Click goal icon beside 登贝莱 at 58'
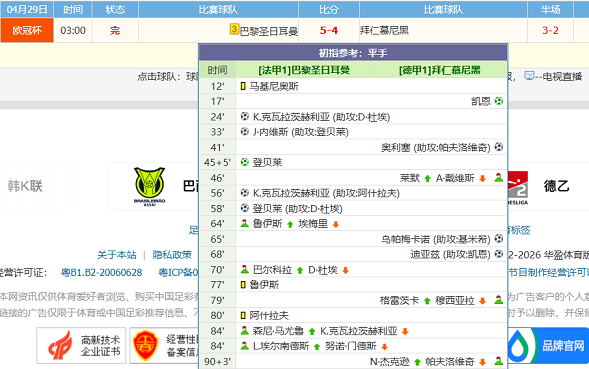Screen dimensions: 589x369 pos(245,208)
